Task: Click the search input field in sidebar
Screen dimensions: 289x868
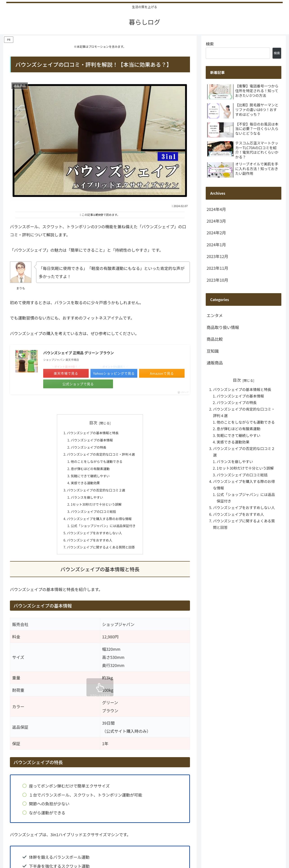Action: coord(238,53)
